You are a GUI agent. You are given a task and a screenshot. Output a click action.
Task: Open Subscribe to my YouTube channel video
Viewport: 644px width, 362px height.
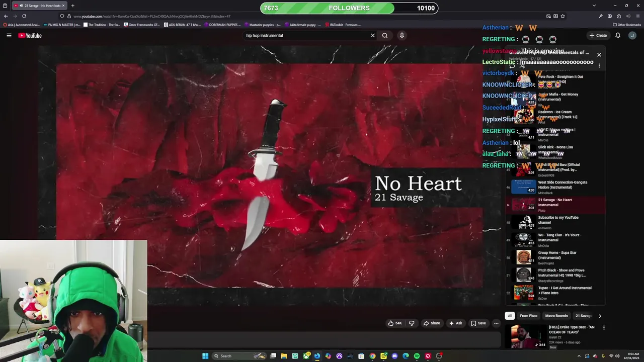pyautogui.click(x=555, y=222)
